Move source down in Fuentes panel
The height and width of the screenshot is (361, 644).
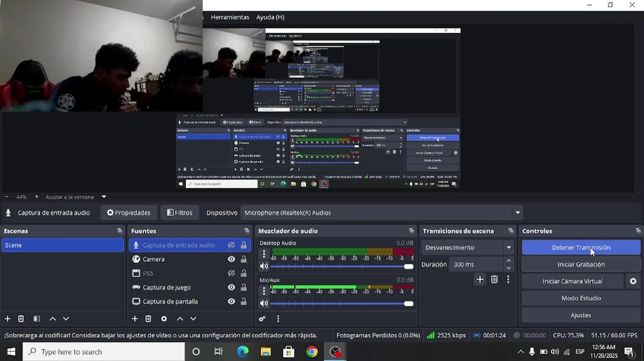click(x=193, y=318)
